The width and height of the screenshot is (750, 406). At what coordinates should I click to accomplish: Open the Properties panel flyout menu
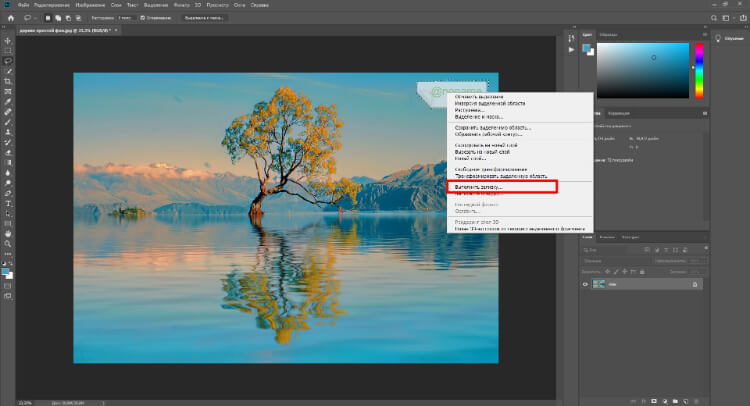click(x=704, y=113)
